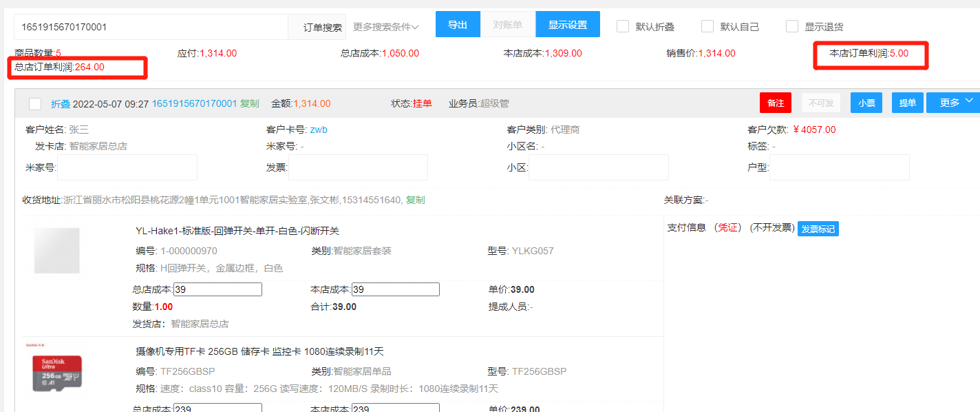This screenshot has height=412, width=980.
Task: Click the 订单搜索 search button
Action: (x=322, y=27)
